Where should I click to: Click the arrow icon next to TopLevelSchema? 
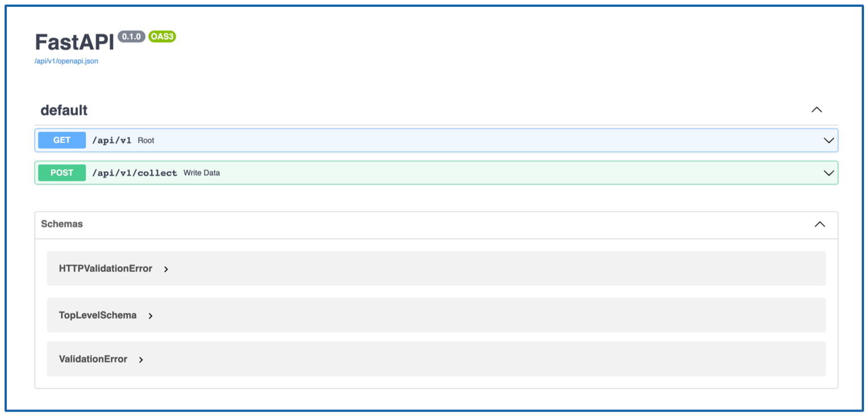pos(150,316)
